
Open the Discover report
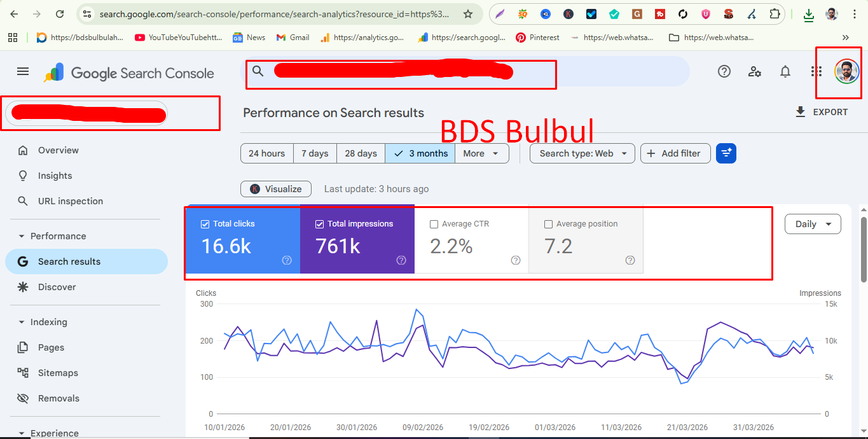(57, 287)
